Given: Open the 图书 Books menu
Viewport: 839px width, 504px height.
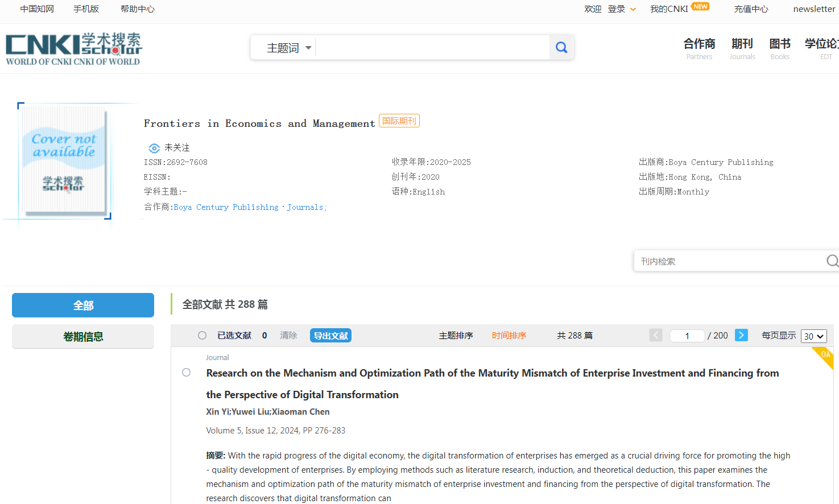Looking at the screenshot, I should [780, 48].
